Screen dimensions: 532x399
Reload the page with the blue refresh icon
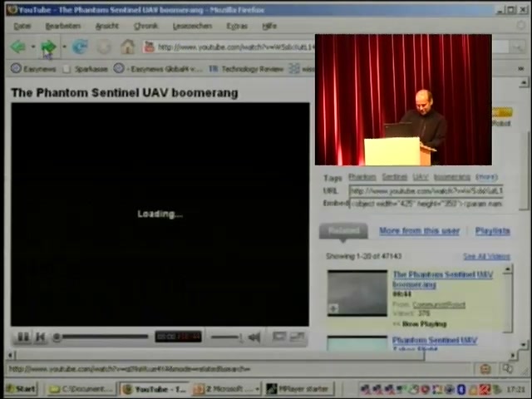pos(80,47)
